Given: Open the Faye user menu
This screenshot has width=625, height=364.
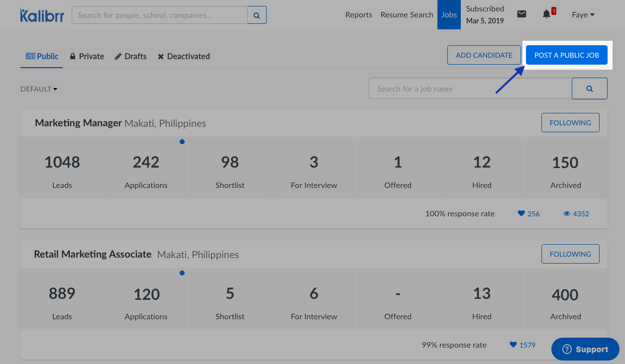Looking at the screenshot, I should click(x=583, y=15).
